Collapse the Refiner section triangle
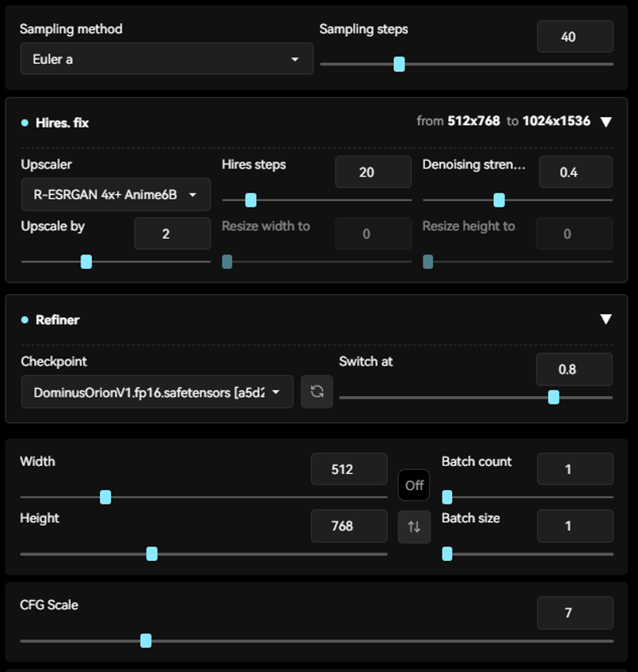This screenshot has width=638, height=672. pos(606,319)
